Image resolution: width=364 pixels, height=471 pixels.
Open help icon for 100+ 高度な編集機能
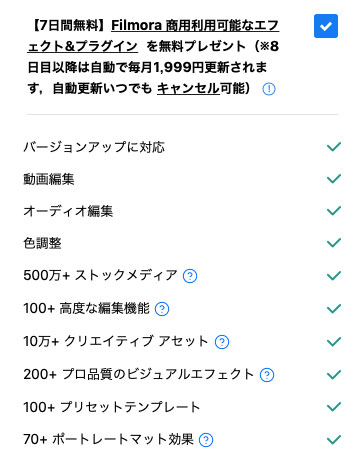162,309
